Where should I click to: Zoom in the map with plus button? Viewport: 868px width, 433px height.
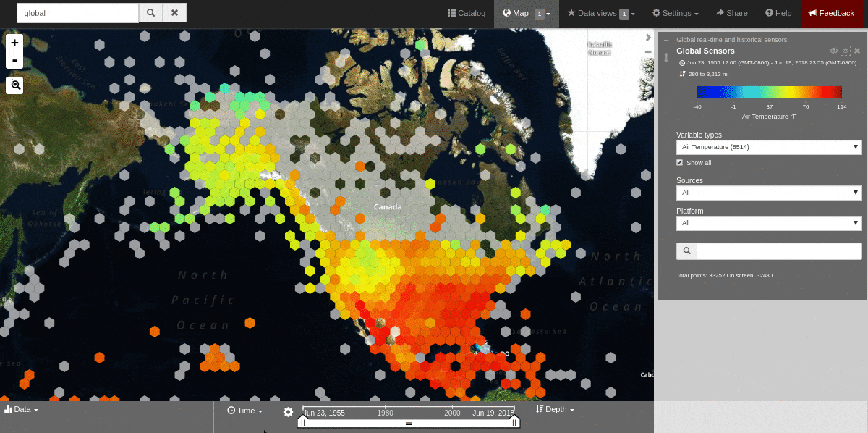point(14,43)
